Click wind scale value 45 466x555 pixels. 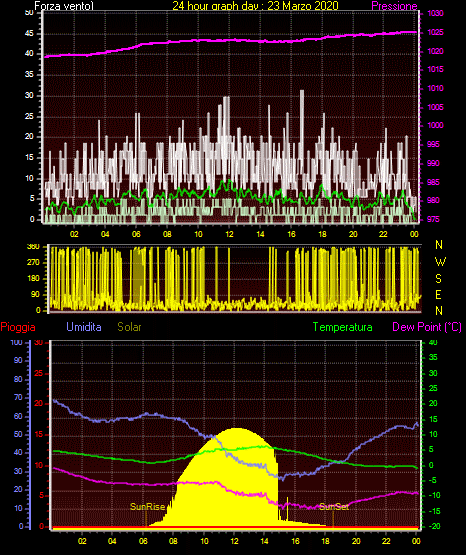(29, 34)
